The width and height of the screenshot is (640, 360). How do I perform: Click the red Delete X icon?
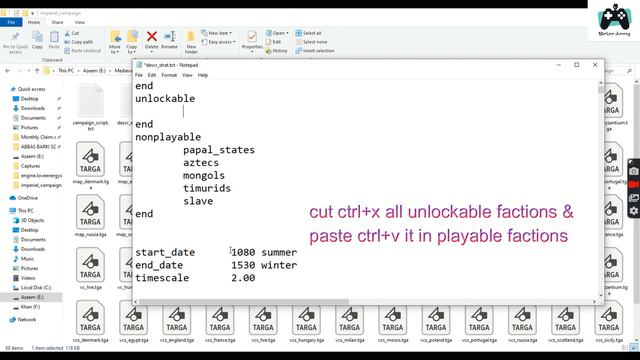[x=151, y=36]
